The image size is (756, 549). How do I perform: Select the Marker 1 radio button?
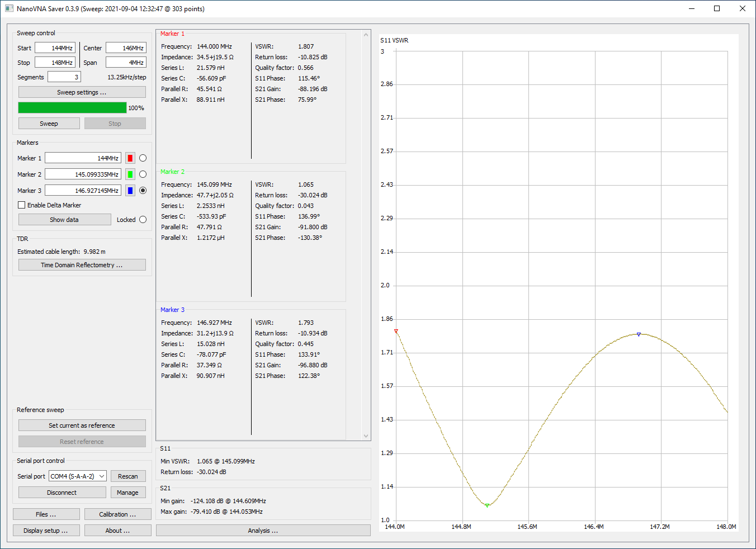(x=143, y=158)
